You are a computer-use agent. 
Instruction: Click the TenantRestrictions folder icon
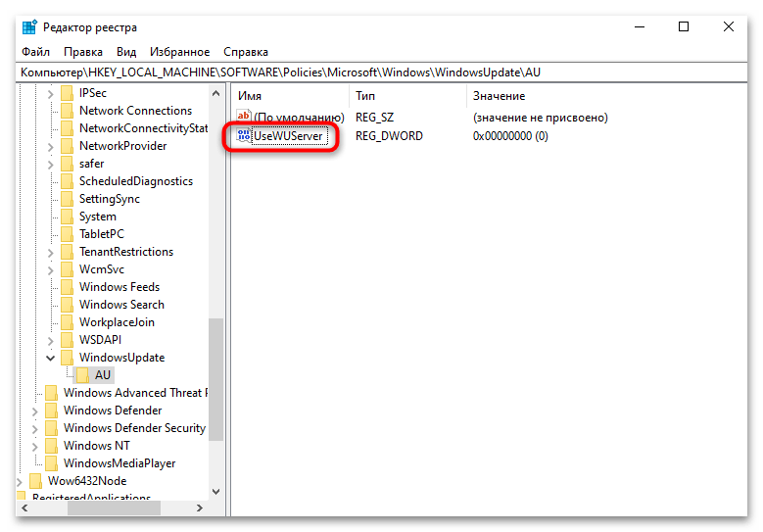(68, 252)
